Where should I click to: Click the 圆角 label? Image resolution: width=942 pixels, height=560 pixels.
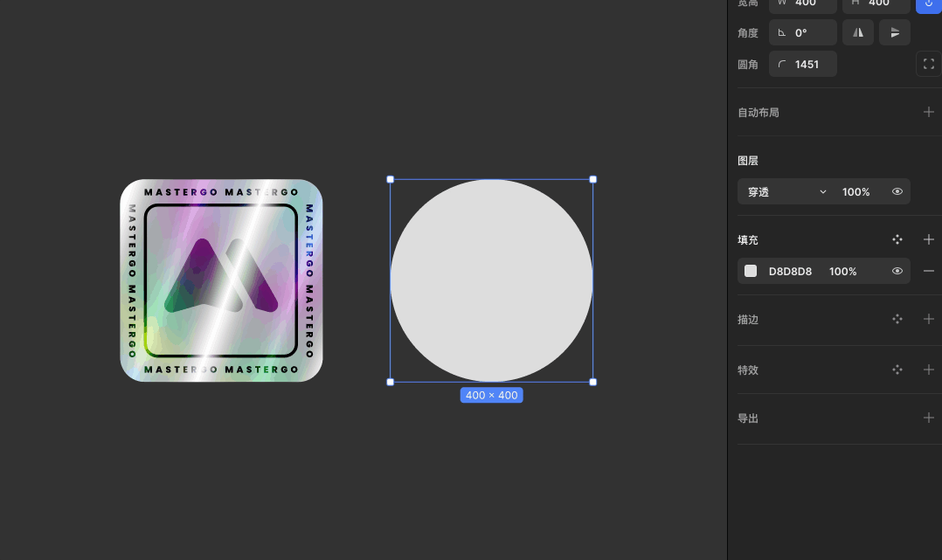[748, 65]
